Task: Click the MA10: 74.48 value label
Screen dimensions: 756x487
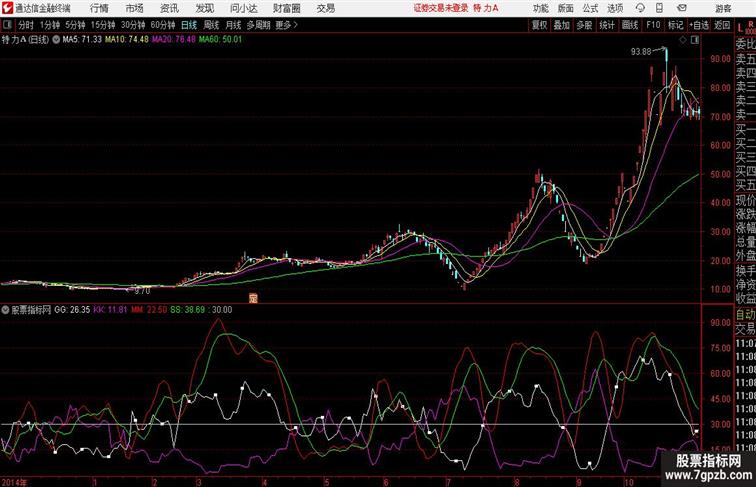Action: click(x=127, y=40)
